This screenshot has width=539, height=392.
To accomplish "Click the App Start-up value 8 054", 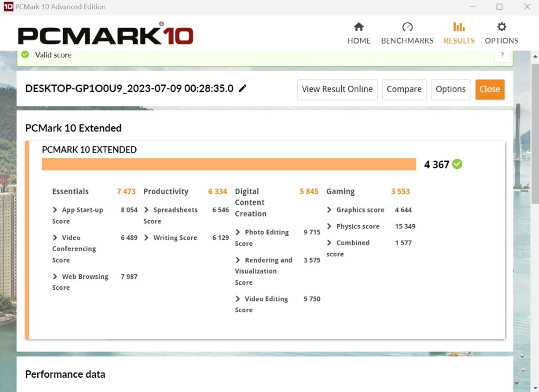I will [x=129, y=210].
